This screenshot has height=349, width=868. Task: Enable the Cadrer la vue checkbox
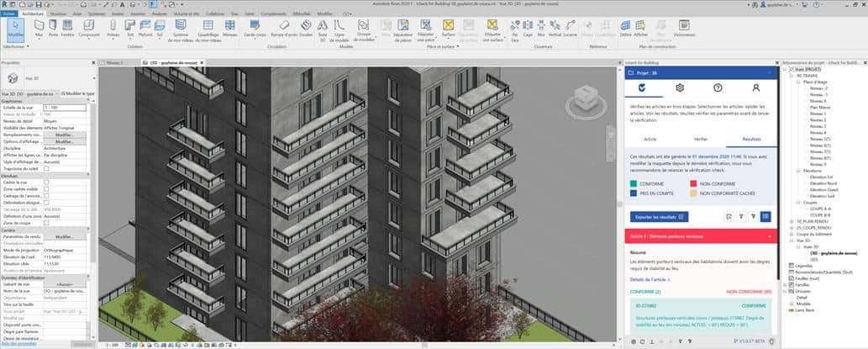46,182
